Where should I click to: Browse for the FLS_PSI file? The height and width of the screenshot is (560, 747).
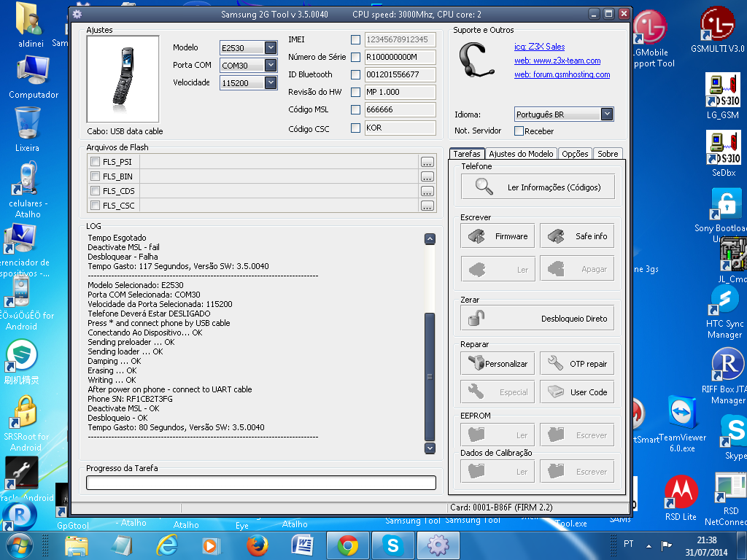click(427, 162)
